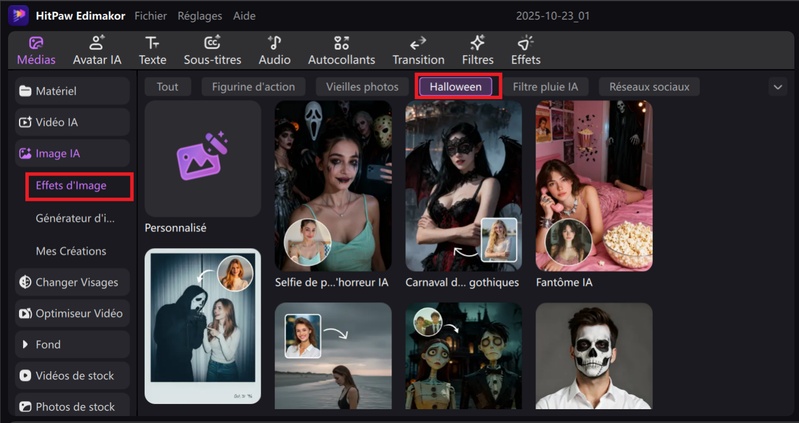799x423 pixels.
Task: Choose the Corpse Bride couple thumbnail
Action: [463, 356]
